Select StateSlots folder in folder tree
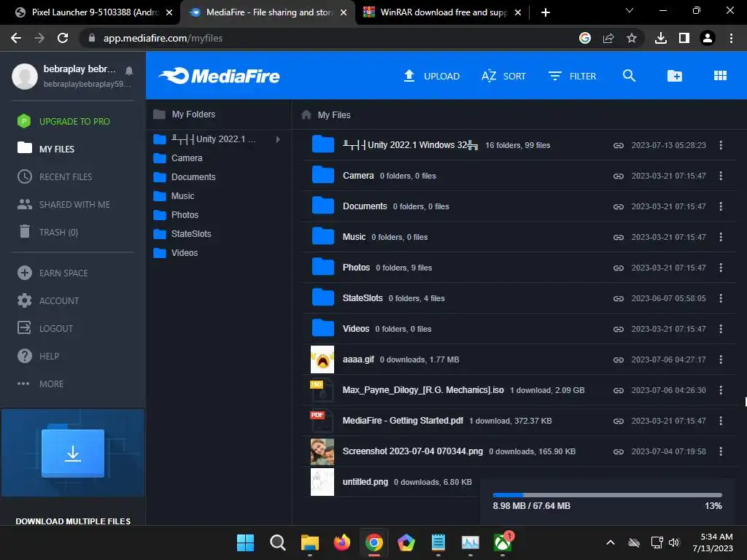Image resolution: width=747 pixels, height=560 pixels. (182, 234)
